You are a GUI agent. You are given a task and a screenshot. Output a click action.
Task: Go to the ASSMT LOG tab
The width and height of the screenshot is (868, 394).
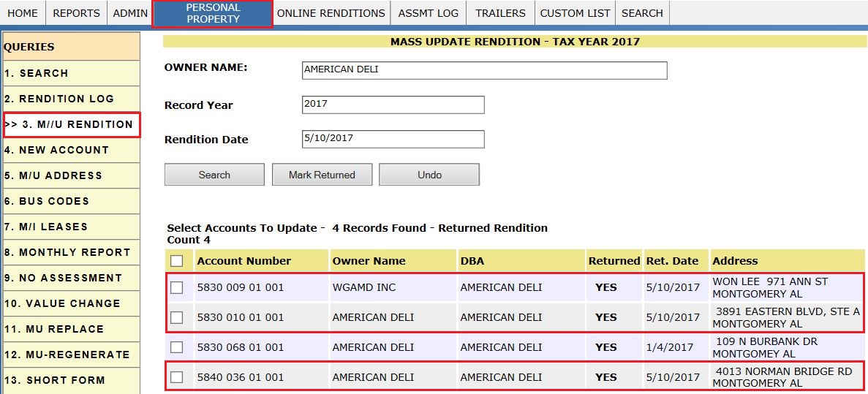(429, 12)
